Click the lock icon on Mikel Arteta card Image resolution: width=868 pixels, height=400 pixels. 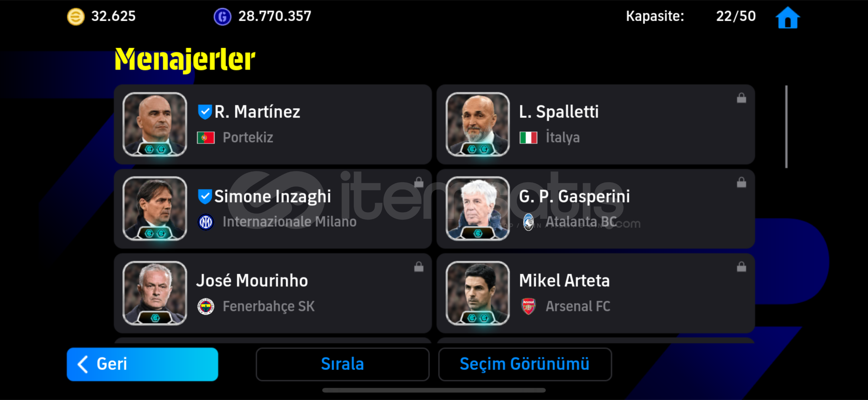tap(741, 267)
